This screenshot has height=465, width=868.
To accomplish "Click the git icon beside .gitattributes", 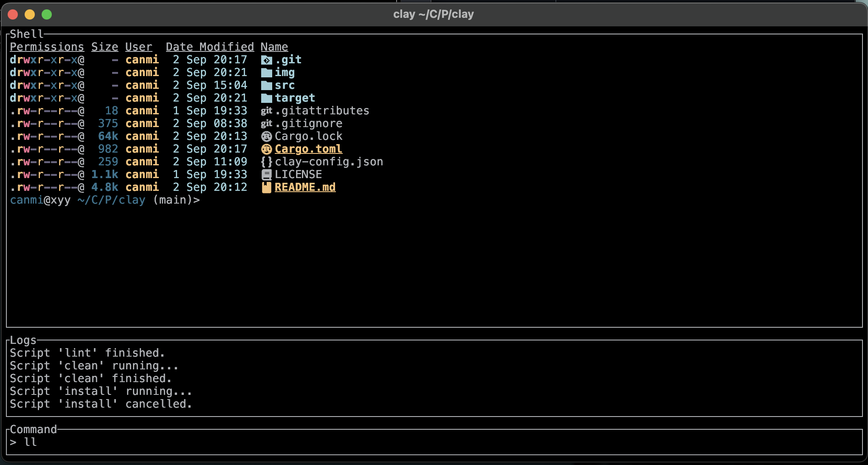I will pyautogui.click(x=266, y=111).
